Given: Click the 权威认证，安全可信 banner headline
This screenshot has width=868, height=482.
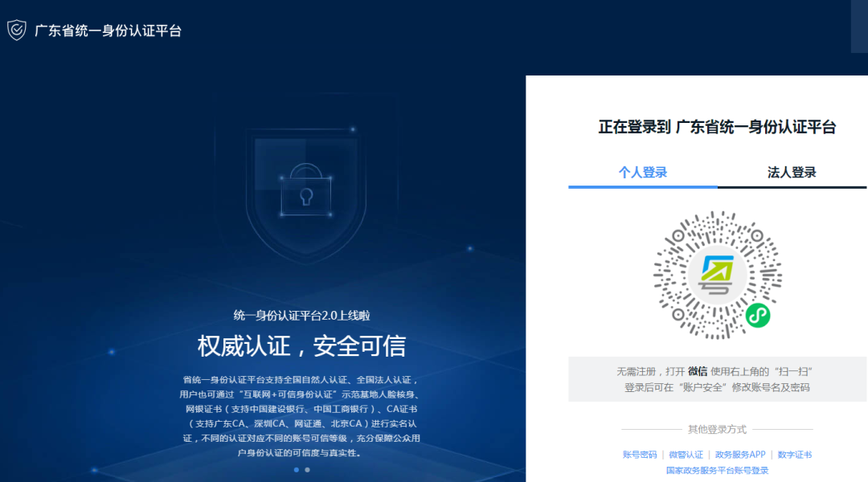Looking at the screenshot, I should pyautogui.click(x=301, y=346).
